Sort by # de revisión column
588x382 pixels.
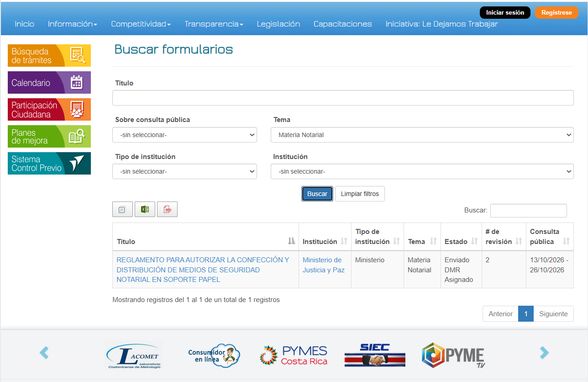[x=504, y=237]
